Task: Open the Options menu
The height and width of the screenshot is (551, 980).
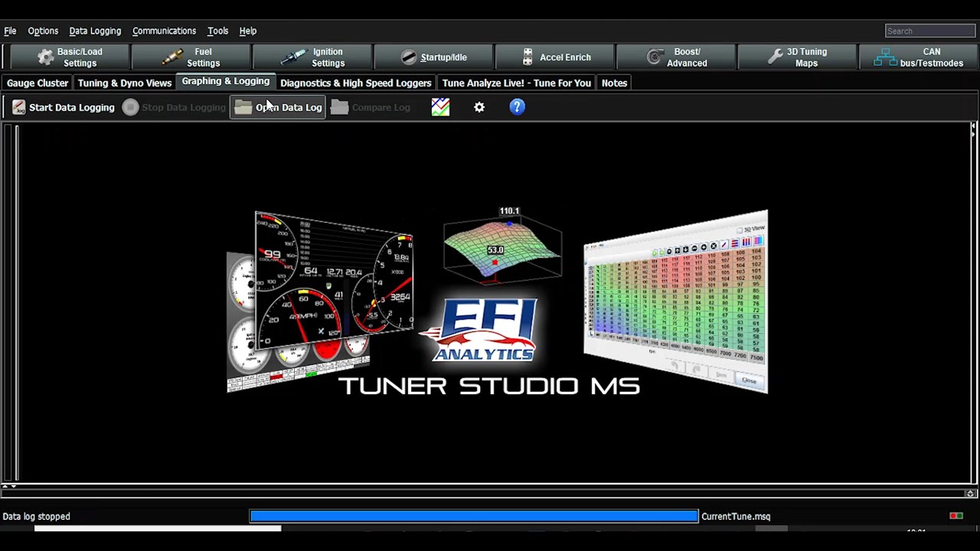Action: pyautogui.click(x=43, y=31)
